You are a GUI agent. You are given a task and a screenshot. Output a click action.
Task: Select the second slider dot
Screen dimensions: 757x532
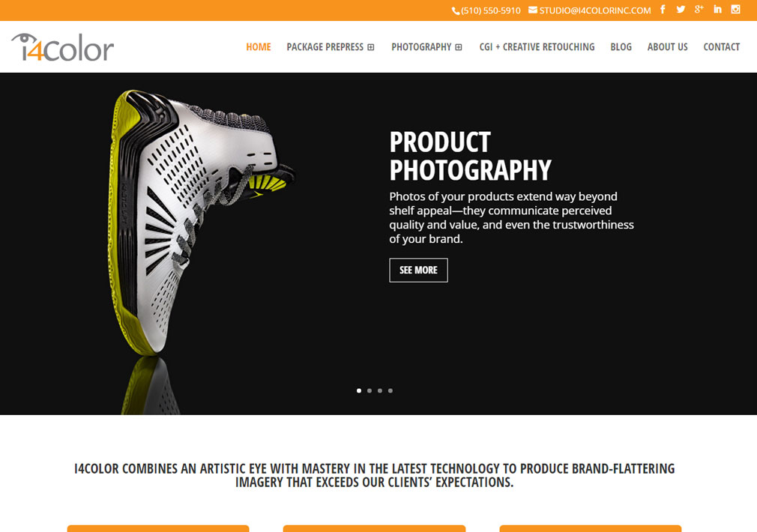[x=370, y=390]
